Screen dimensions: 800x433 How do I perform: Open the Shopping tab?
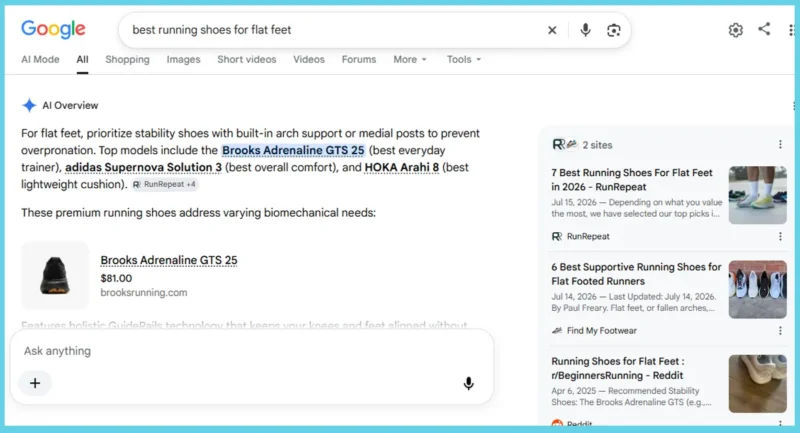(x=128, y=59)
